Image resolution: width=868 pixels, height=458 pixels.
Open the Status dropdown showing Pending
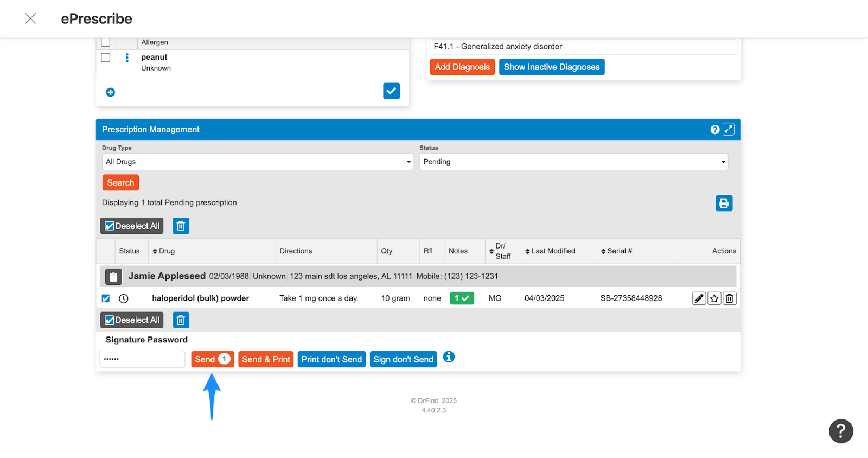click(x=574, y=162)
